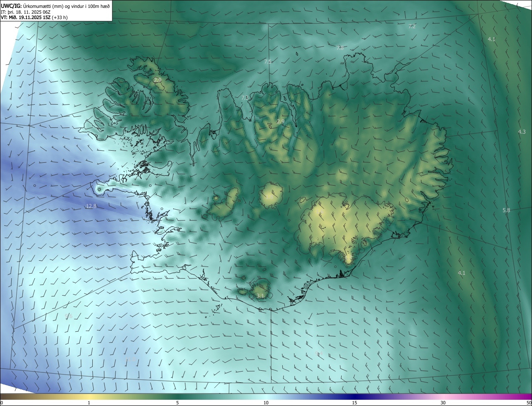The width and height of the screenshot is (532, 406).
Task: Click the 5 tick label on the color scale
Action: (177, 403)
